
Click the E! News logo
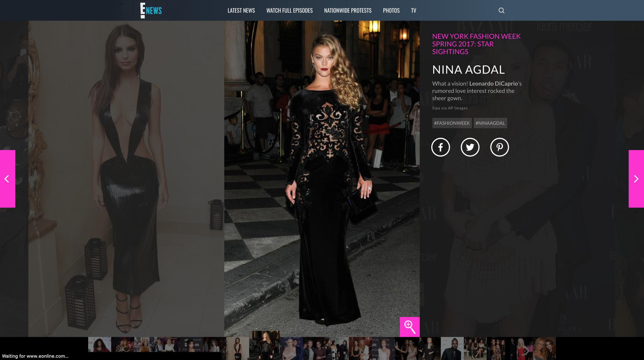151,10
